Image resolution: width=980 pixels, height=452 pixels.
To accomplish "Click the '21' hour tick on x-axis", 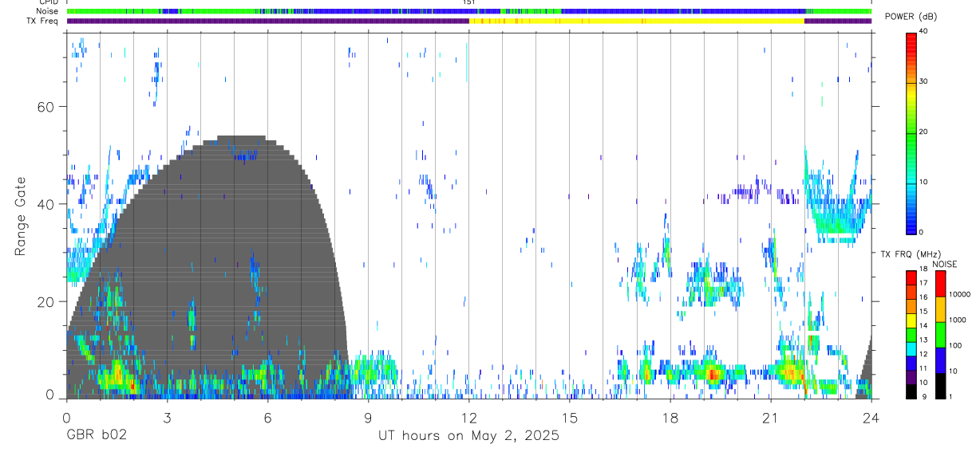I will (771, 417).
